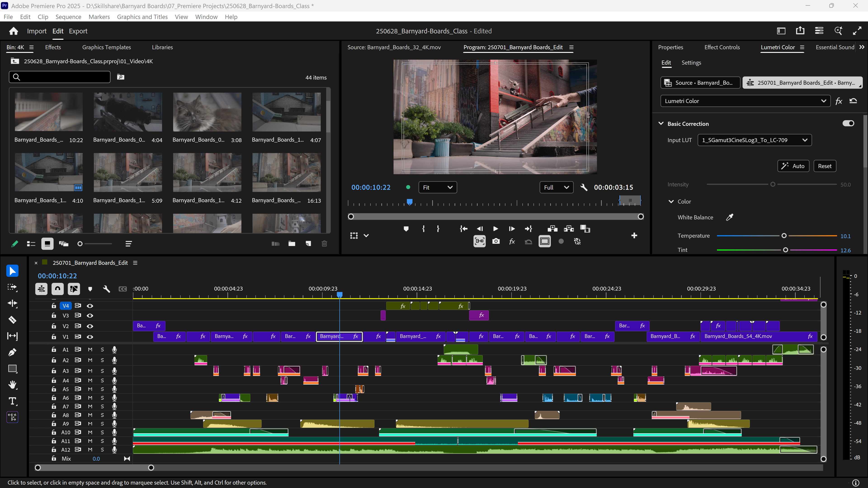Mute audio track A1
Screen dimensions: 868x488
pos(90,350)
